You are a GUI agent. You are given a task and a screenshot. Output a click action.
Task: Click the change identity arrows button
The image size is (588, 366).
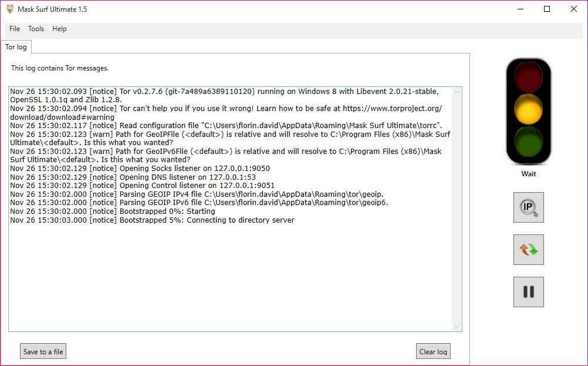[528, 250]
